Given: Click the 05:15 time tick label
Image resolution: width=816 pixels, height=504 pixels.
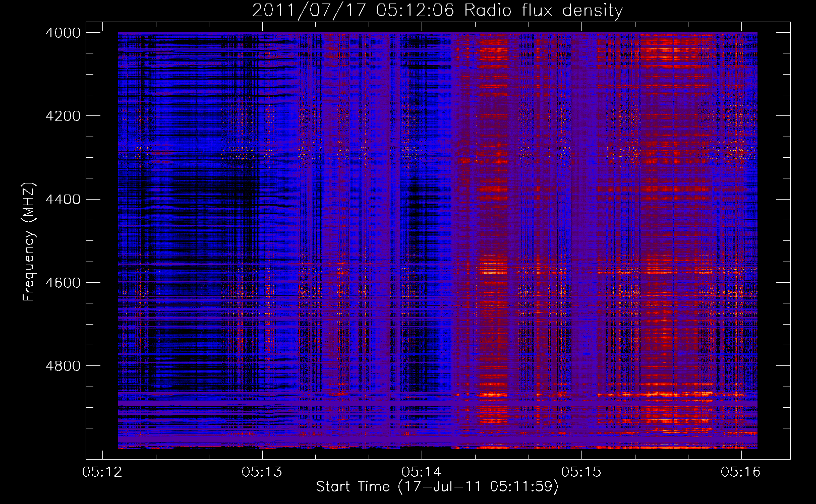Looking at the screenshot, I should click(x=581, y=472).
